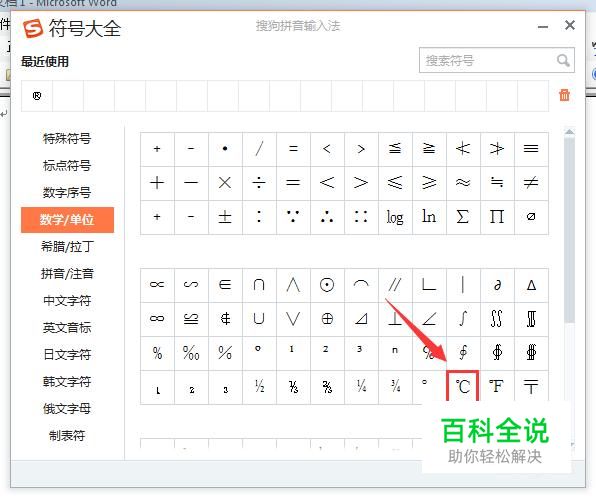This screenshot has width=596, height=498.
Task: Open the 英文音标 category
Action: [x=67, y=328]
